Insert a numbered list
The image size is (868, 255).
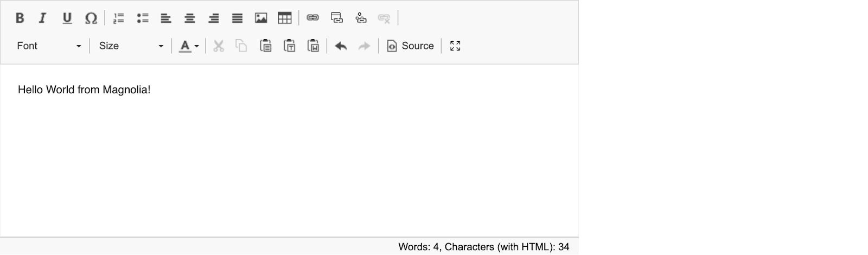tap(118, 18)
